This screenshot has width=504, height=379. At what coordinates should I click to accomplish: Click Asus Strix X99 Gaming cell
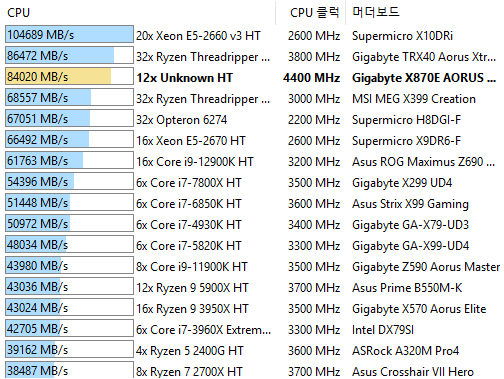410,204
